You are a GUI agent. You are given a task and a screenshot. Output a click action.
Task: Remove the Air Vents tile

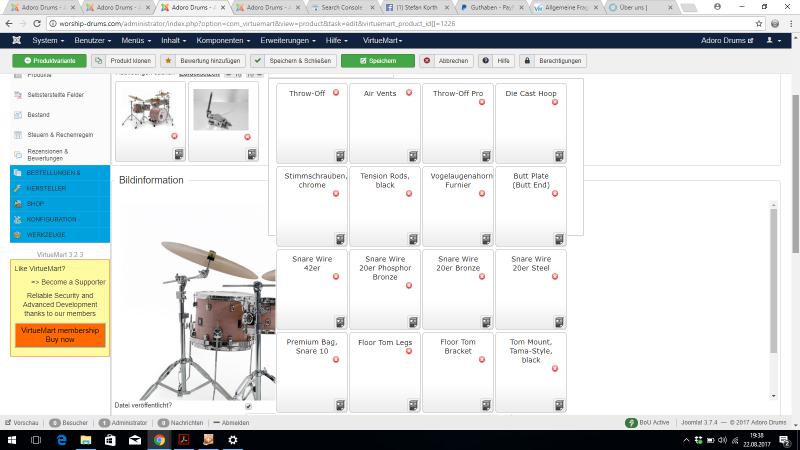408,93
